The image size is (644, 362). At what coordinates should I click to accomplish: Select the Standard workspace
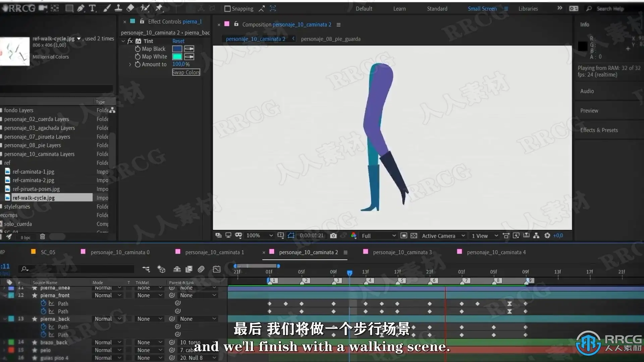(437, 9)
